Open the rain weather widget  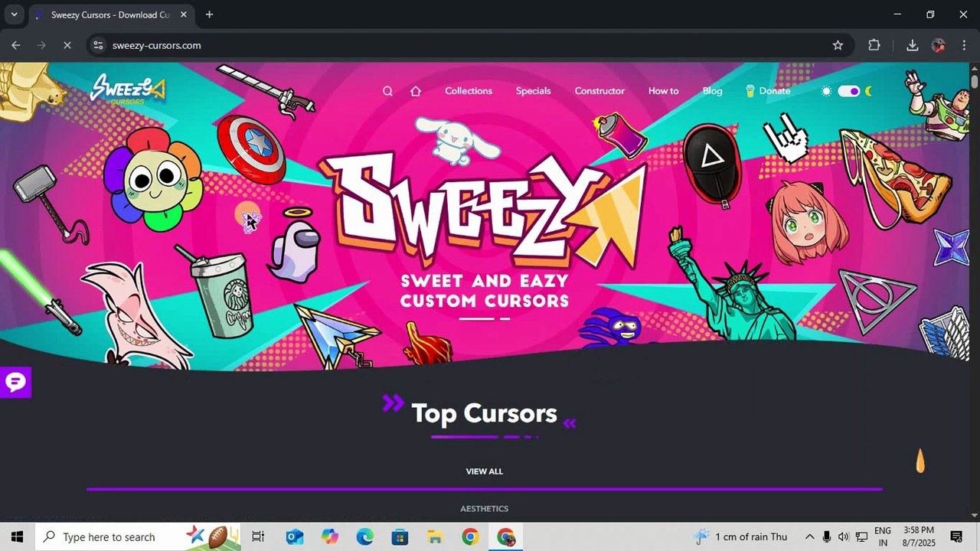click(740, 536)
